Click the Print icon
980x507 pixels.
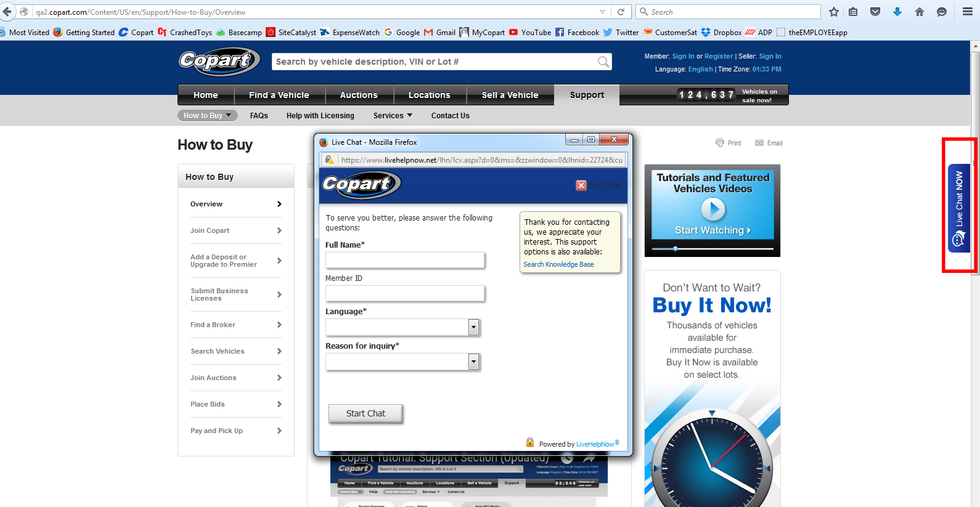[x=720, y=143]
